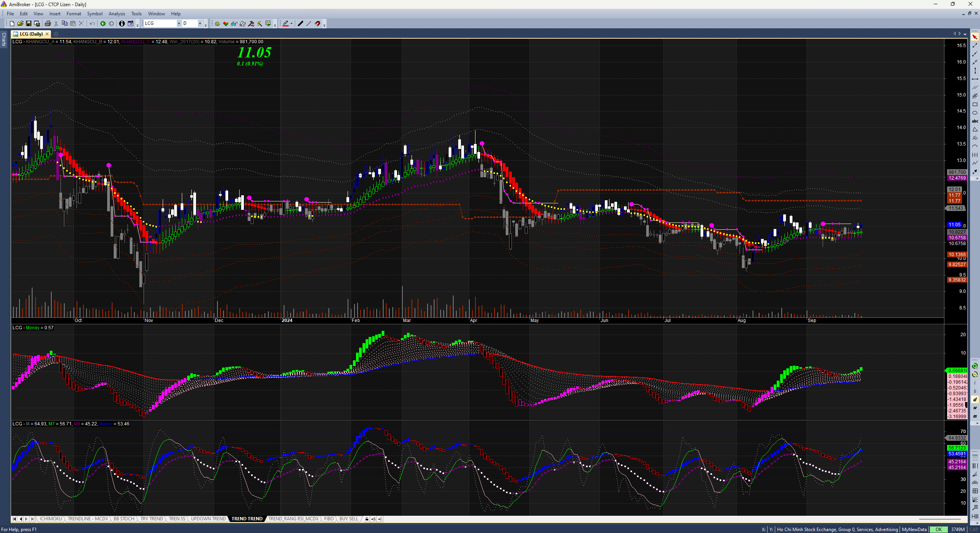
Task: Switch to weekly 'w' interval
Action: tap(975, 408)
